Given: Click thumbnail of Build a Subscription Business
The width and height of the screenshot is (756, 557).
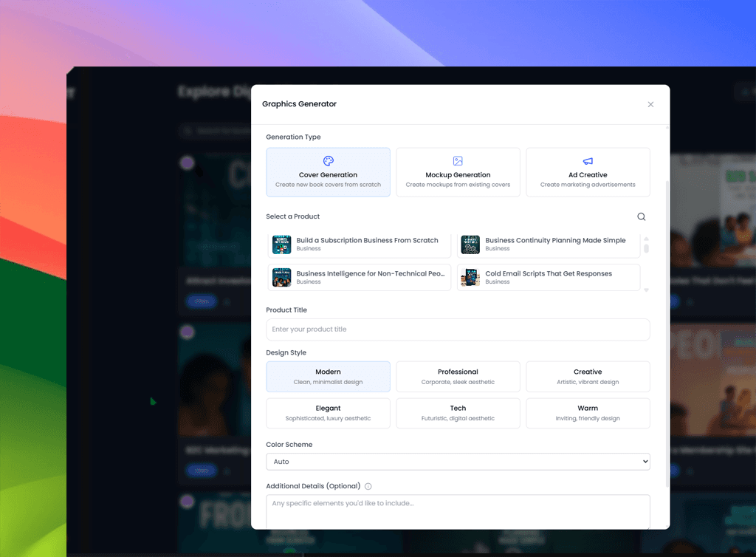Looking at the screenshot, I should [281, 245].
